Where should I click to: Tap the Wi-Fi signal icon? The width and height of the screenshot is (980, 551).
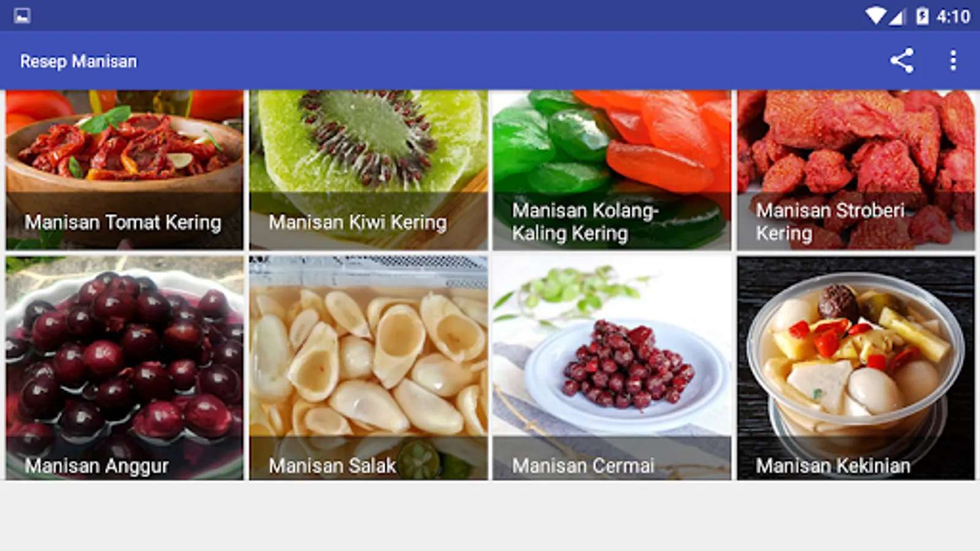coord(876,16)
